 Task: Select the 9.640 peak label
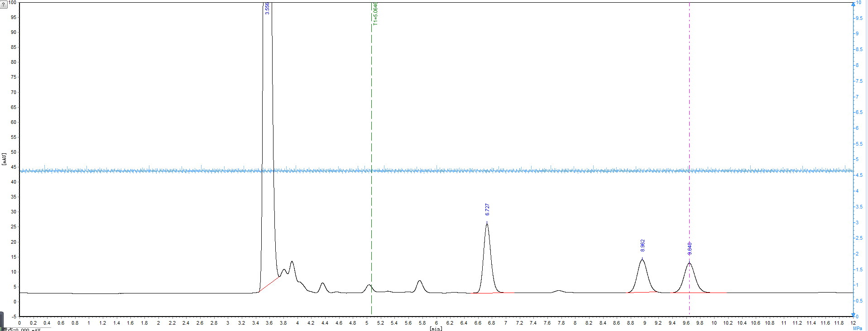point(690,248)
